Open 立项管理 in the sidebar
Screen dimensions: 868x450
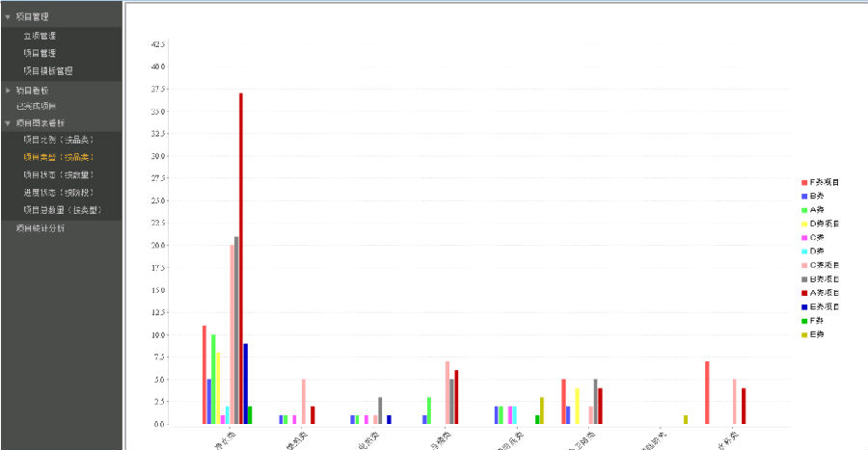click(x=41, y=36)
